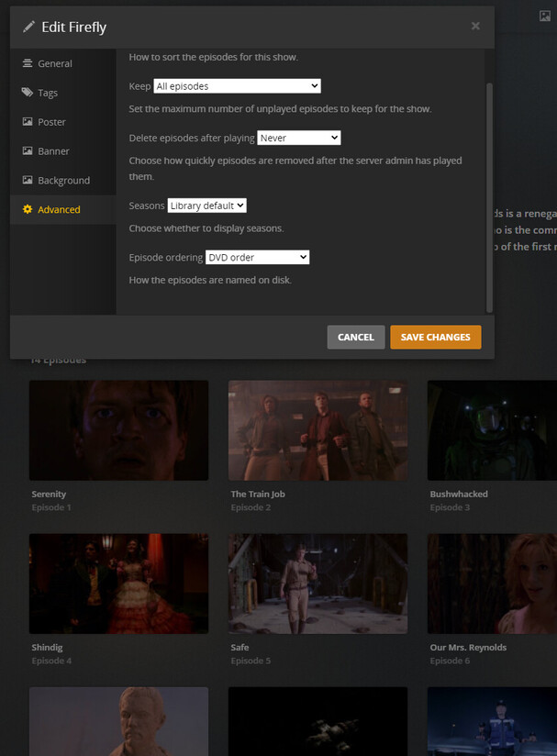Click the dialog's vertical scrollbar
The image size is (557, 756).
tap(489, 197)
